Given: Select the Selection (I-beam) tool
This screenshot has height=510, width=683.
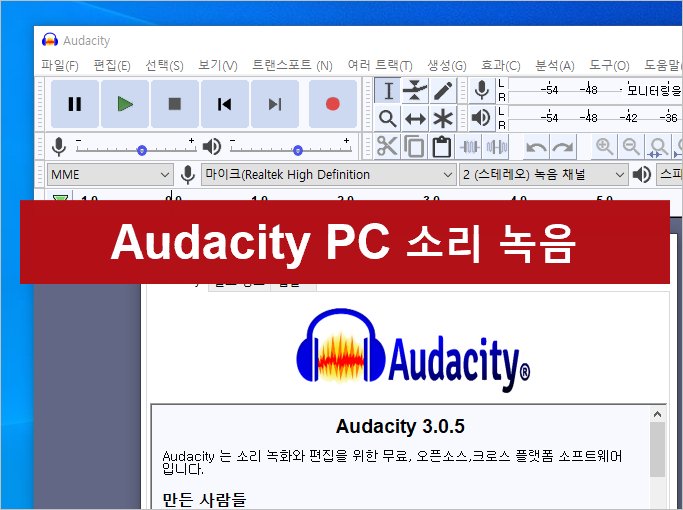Looking at the screenshot, I should coord(388,91).
